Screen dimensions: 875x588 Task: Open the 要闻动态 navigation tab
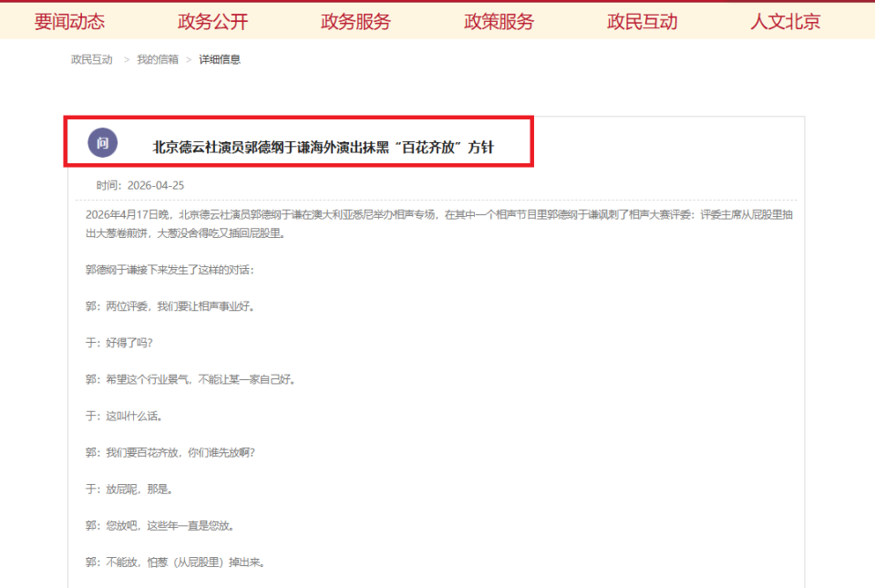click(x=69, y=22)
